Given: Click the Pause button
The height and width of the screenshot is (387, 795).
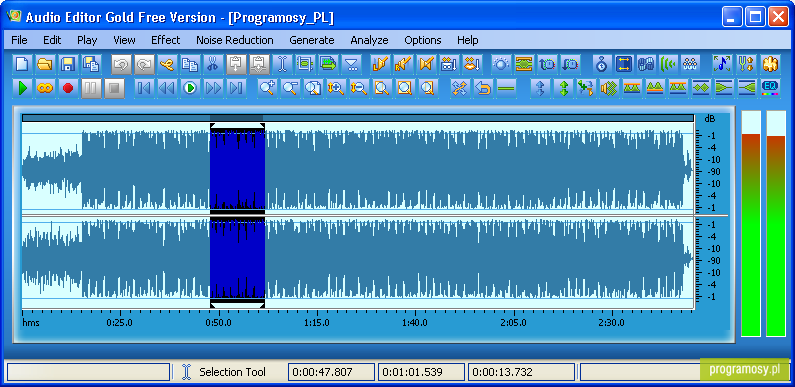Looking at the screenshot, I should [x=91, y=88].
